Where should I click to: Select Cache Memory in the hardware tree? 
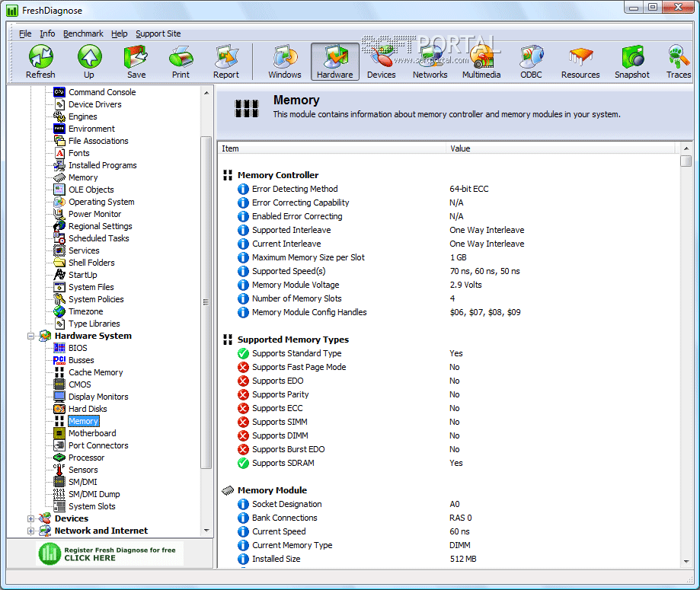(x=95, y=372)
